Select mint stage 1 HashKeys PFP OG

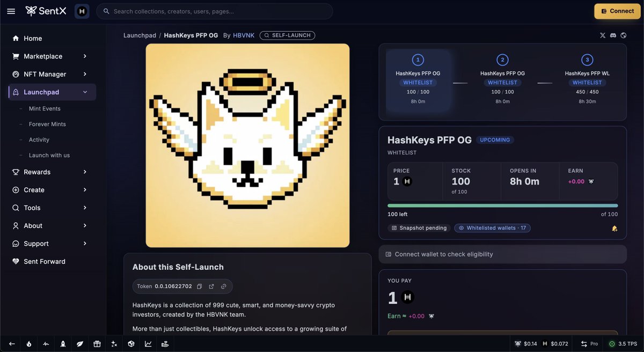click(418, 81)
